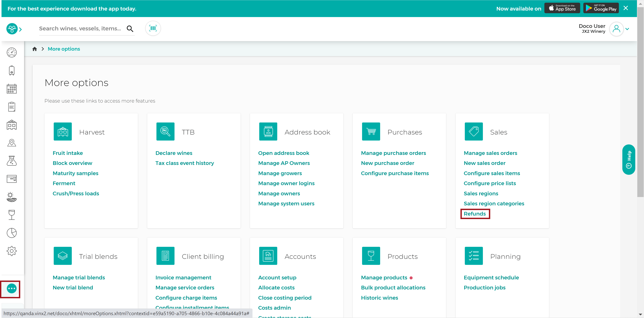The width and height of the screenshot is (644, 318).
Task: Click the Address book card icon
Action: [268, 132]
